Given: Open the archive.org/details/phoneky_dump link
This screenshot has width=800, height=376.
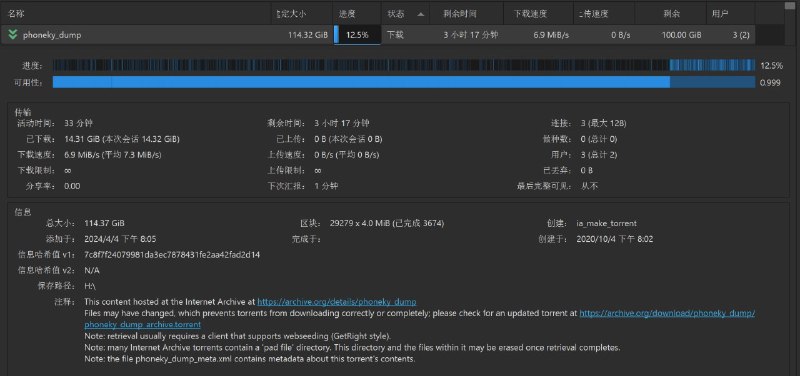Looking at the screenshot, I should (x=337, y=302).
